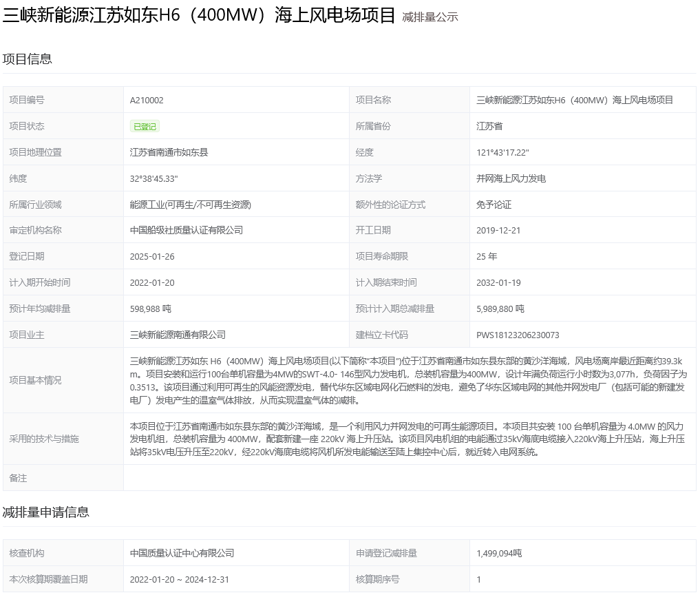Click the 减排量公示 subtitle text
The height and width of the screenshot is (595, 700).
tap(430, 17)
